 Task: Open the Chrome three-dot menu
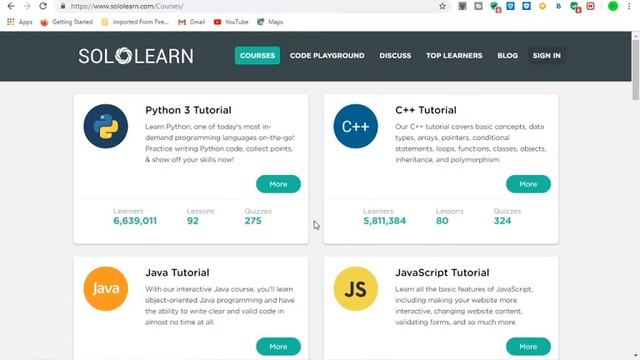629,6
